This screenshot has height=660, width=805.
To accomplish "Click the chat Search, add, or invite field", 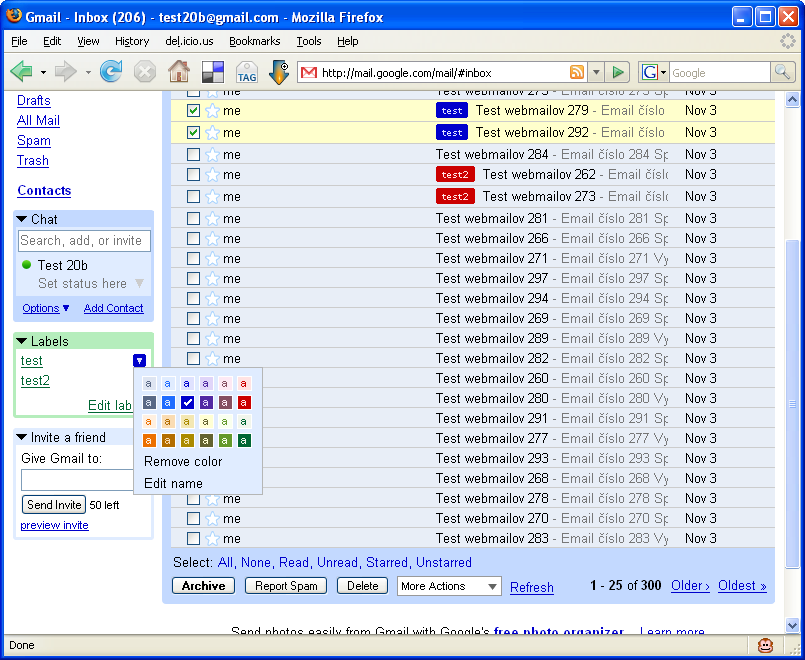I will [84, 241].
